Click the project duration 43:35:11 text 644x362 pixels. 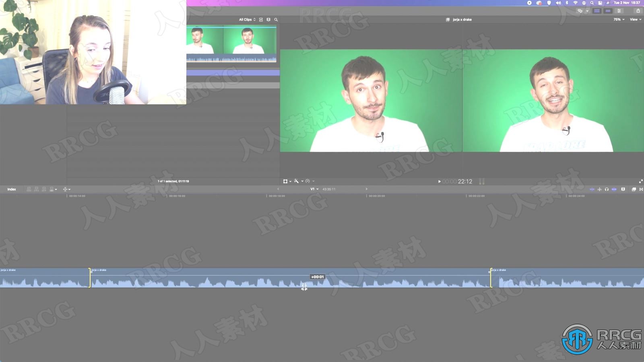click(x=329, y=189)
